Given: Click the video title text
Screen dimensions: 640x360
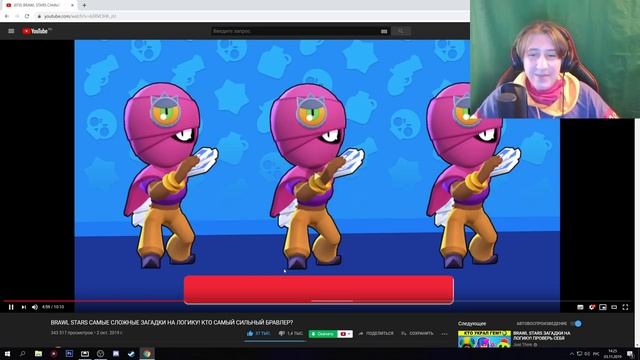Looking at the screenshot, I should point(172,322).
